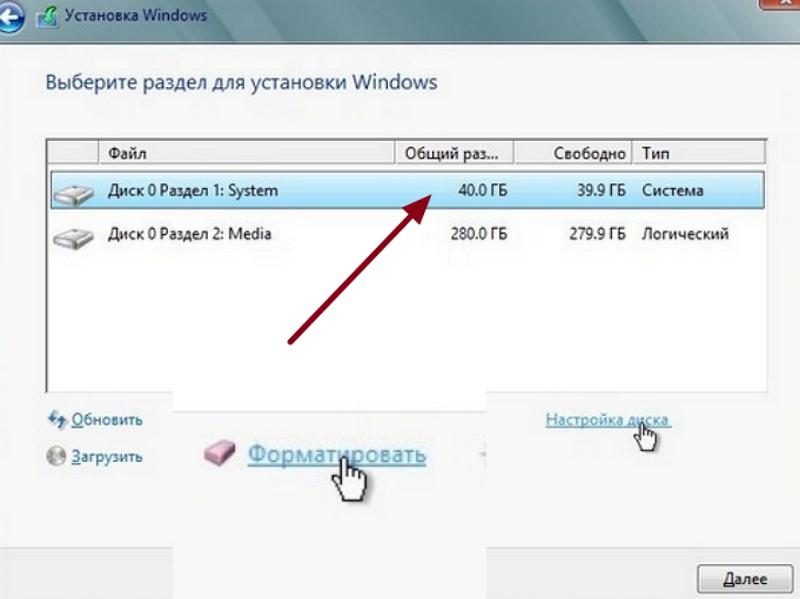
Task: Click the refresh arrows icon next to Обновить
Action: 57,419
